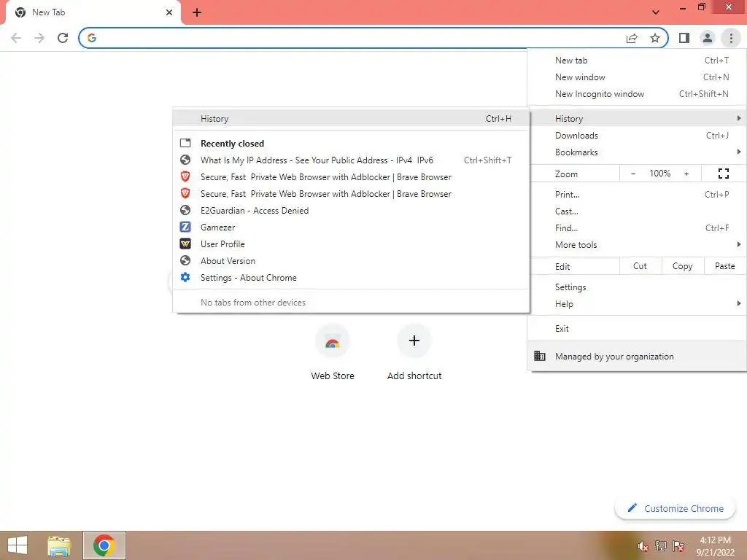Open File Explorer from taskbar
The height and width of the screenshot is (560, 747).
click(59, 545)
